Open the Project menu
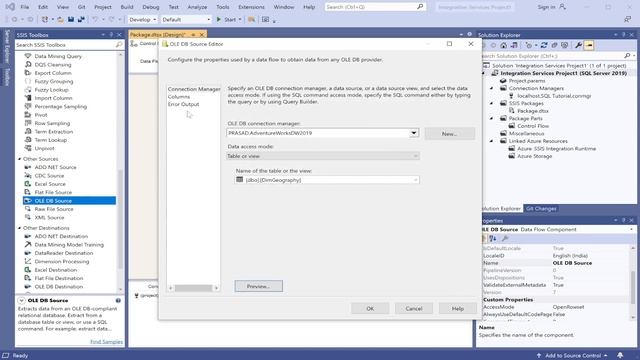 (102, 7)
